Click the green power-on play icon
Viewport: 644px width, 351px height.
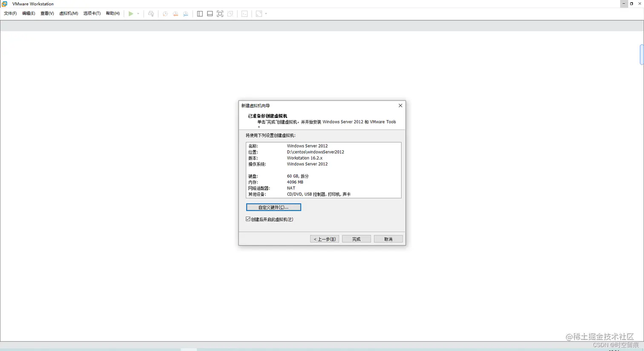tap(131, 14)
